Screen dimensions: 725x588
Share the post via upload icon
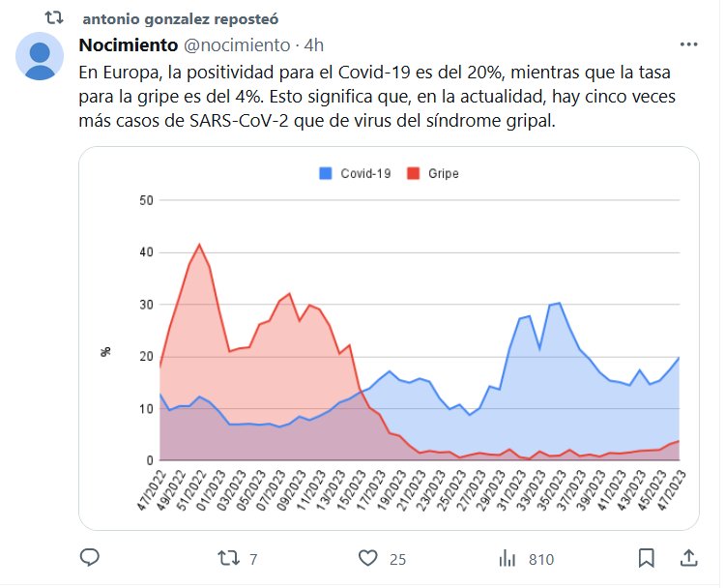(688, 558)
